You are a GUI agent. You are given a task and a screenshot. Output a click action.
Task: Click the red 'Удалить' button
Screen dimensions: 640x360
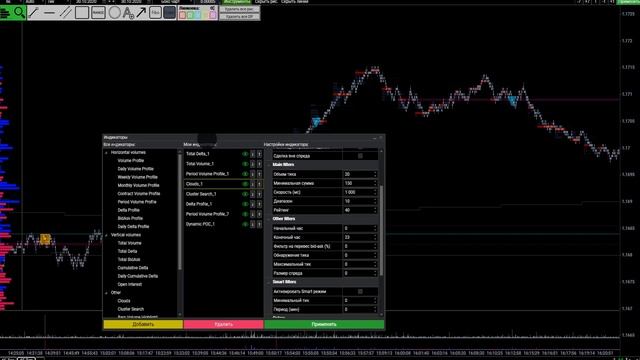[223, 324]
